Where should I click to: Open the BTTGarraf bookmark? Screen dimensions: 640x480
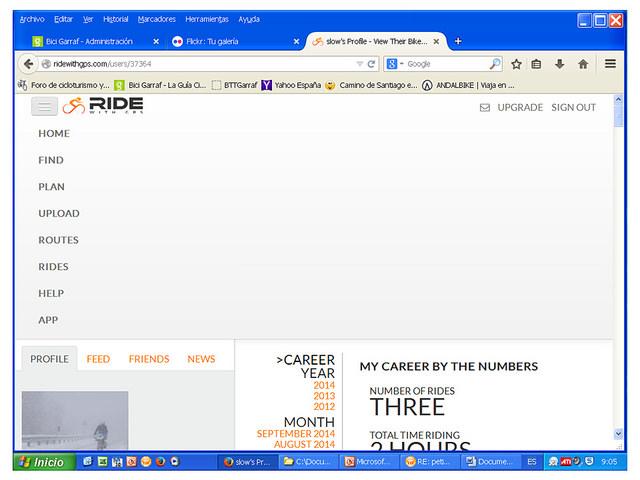tap(235, 85)
